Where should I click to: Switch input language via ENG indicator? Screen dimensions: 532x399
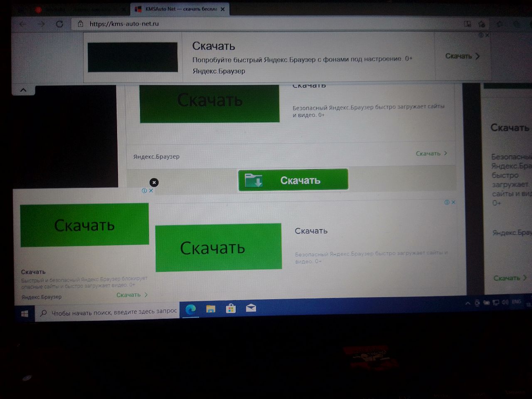(516, 302)
